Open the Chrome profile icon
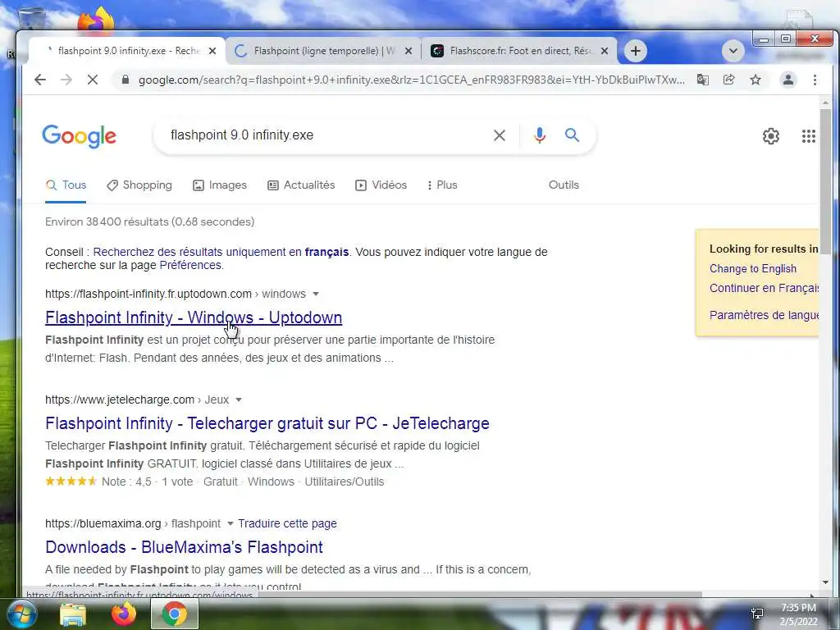 [788, 80]
